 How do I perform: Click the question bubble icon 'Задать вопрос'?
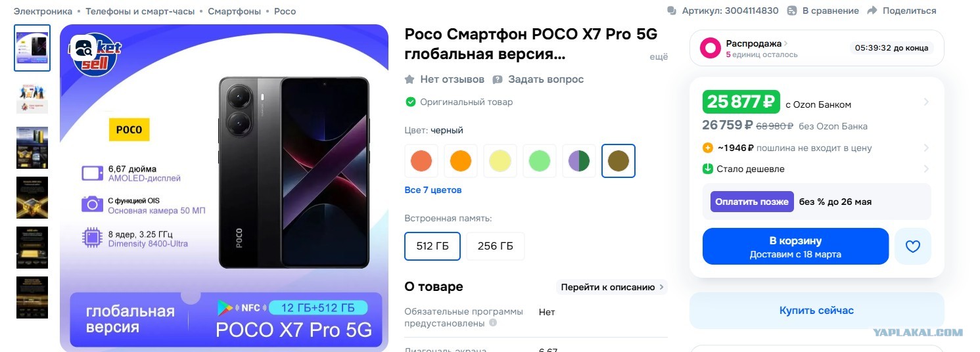(498, 79)
